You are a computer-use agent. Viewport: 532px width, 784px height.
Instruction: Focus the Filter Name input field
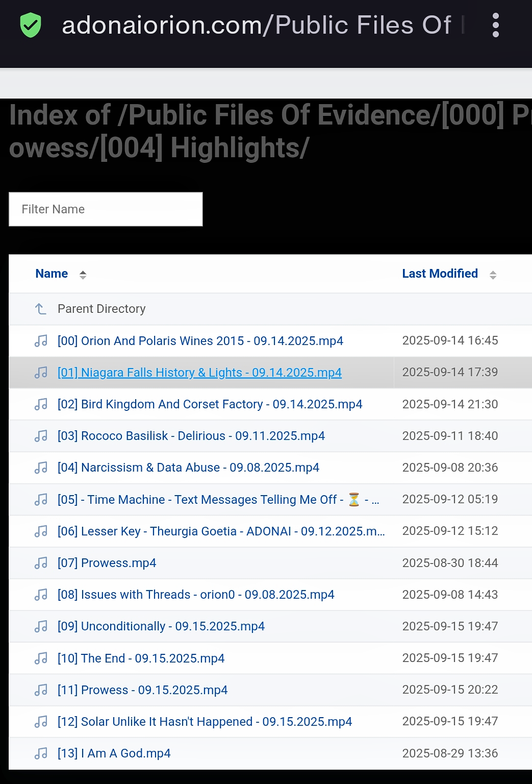tap(106, 209)
